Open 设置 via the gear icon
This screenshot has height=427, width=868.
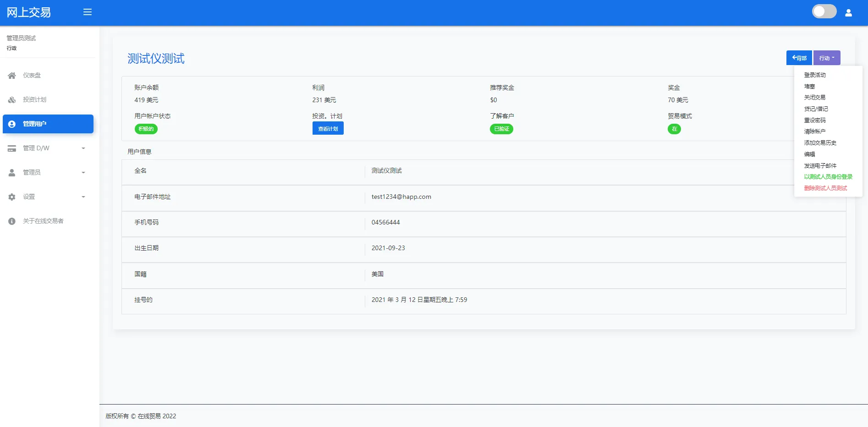click(x=11, y=197)
